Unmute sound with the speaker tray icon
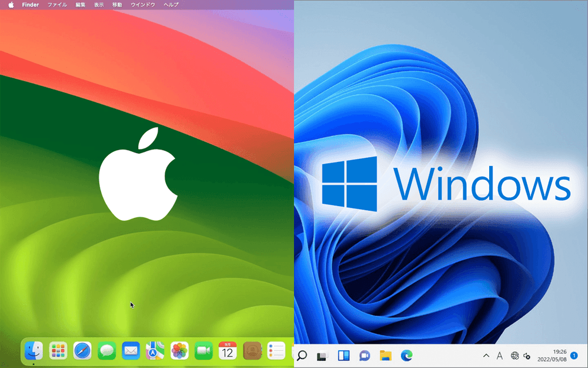The height and width of the screenshot is (368, 588). (x=527, y=355)
